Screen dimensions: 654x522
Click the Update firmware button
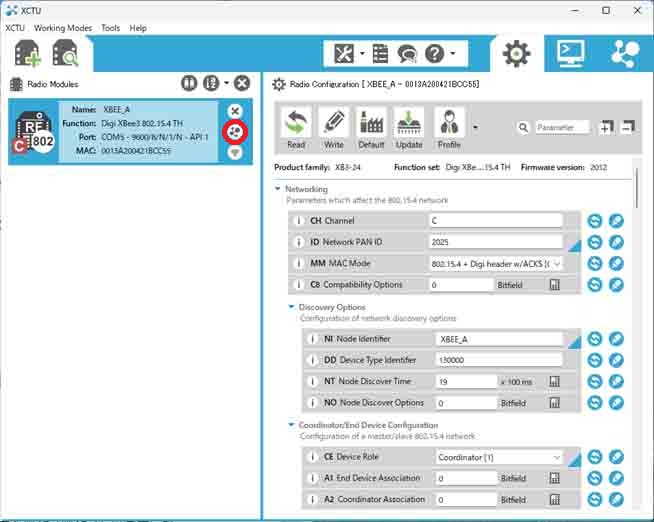click(x=409, y=128)
